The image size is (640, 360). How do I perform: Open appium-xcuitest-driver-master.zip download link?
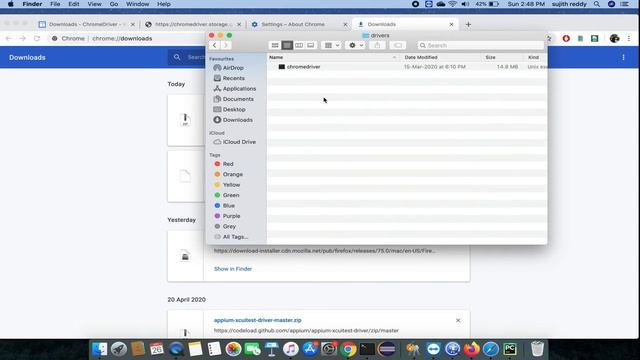(258, 320)
